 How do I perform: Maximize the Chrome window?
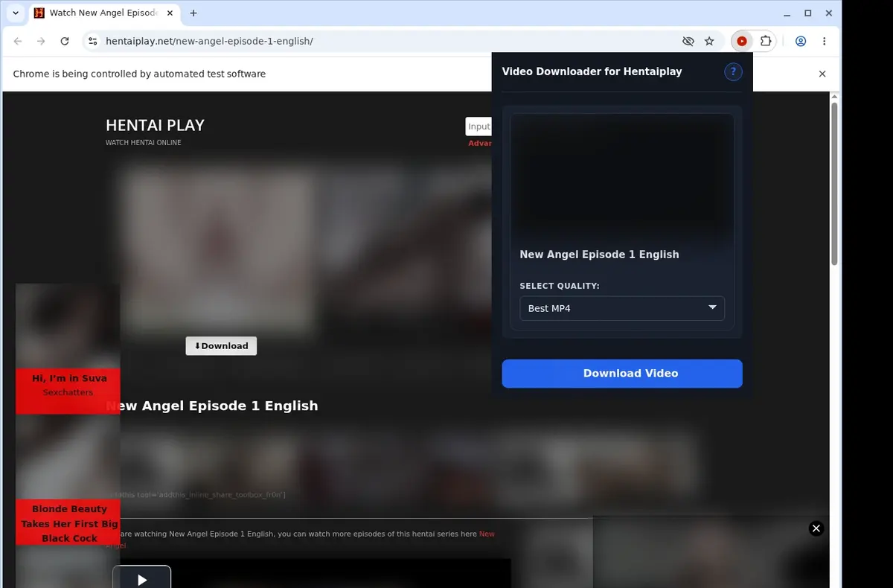(x=808, y=13)
